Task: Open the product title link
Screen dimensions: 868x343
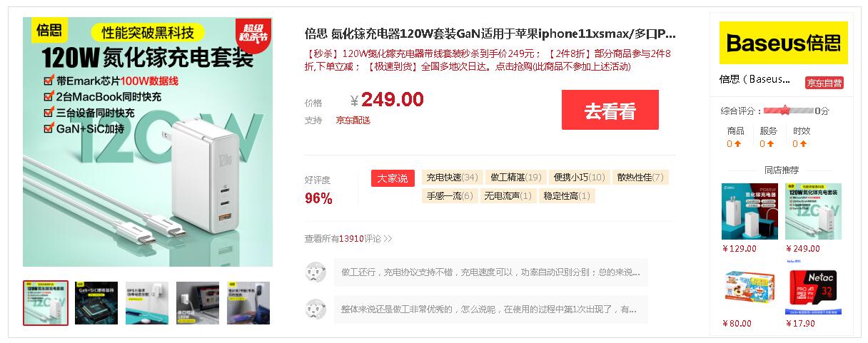Action: [x=490, y=34]
